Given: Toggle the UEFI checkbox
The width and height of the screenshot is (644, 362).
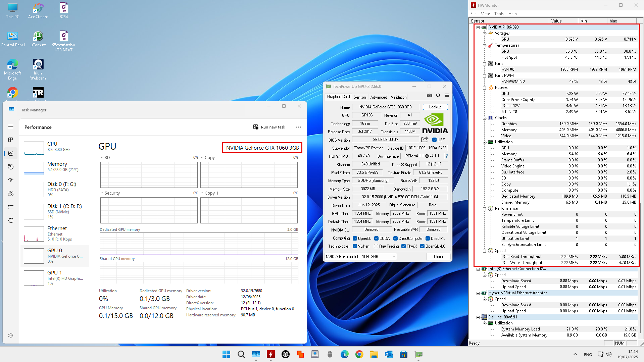Looking at the screenshot, I should pyautogui.click(x=434, y=140).
